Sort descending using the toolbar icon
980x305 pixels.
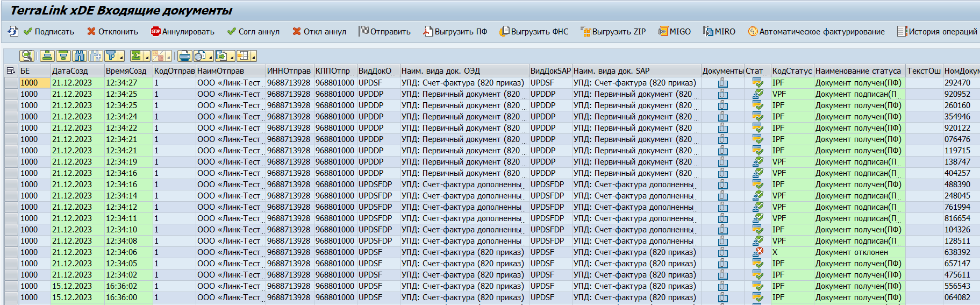click(x=63, y=56)
